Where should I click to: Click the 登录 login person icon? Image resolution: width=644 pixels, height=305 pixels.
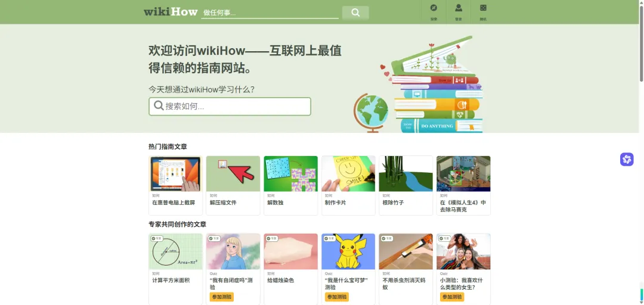coord(459,8)
